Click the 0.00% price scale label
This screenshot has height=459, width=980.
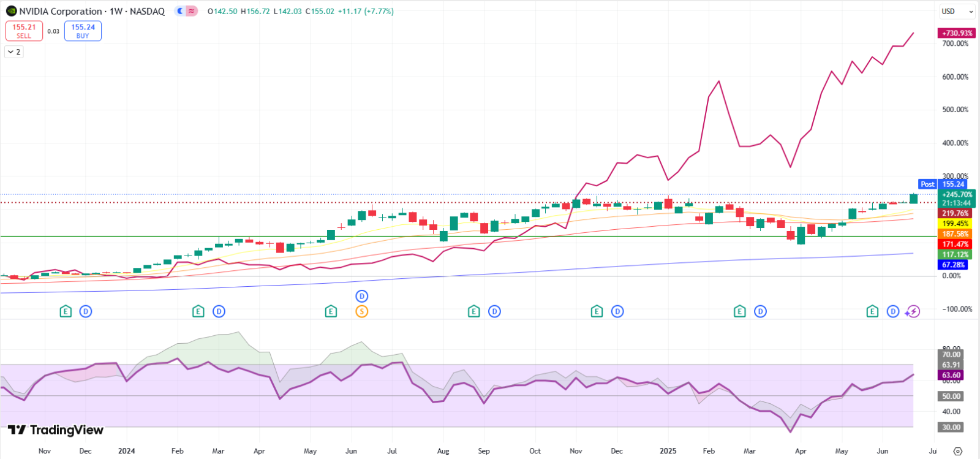(951, 276)
